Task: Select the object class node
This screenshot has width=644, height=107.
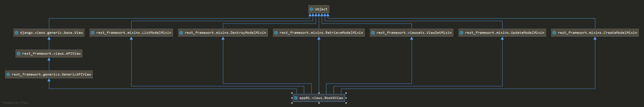Action: tap(319, 9)
